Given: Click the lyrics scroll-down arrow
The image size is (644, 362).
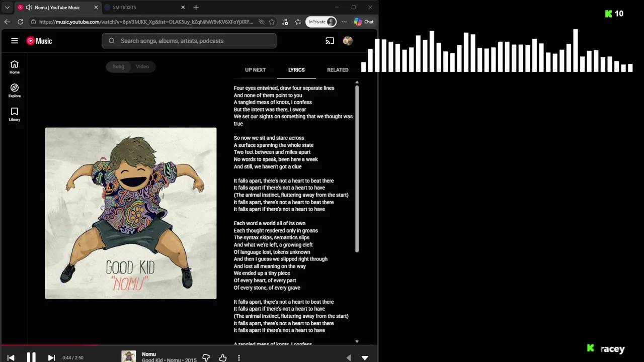Looking at the screenshot, I should coord(357,341).
